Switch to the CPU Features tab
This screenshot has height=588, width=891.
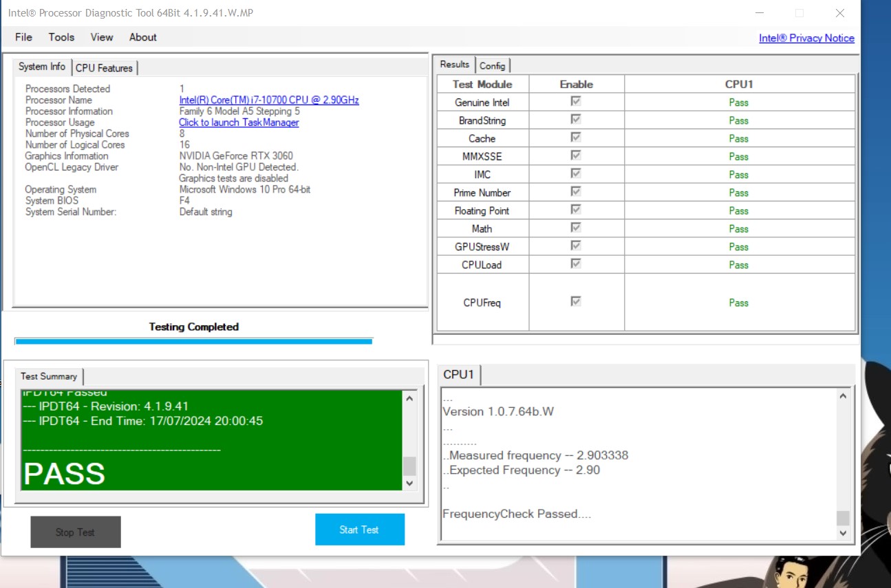pos(104,67)
